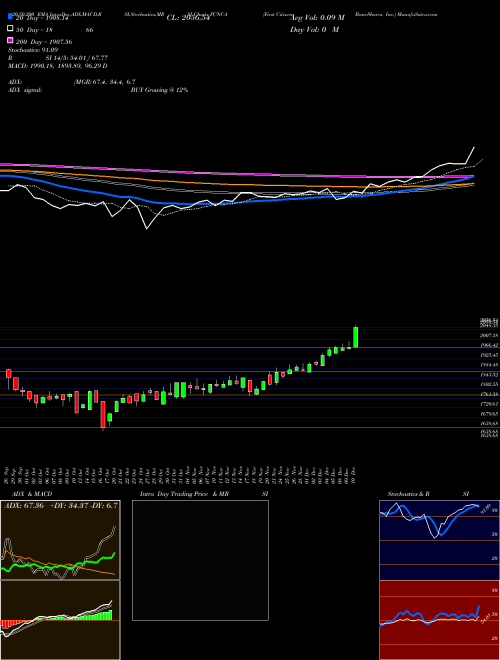Click the 1729.61 price axis label
The height and width of the screenshot is (660, 500).
click(489, 404)
